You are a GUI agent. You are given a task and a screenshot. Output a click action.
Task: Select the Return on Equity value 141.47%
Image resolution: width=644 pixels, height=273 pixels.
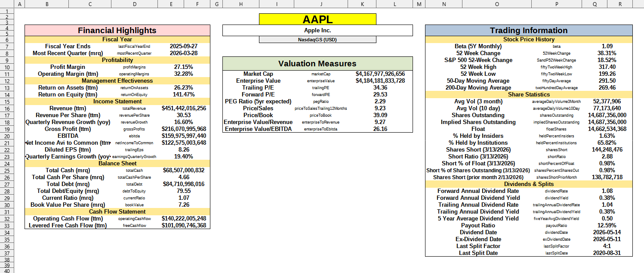[184, 94]
